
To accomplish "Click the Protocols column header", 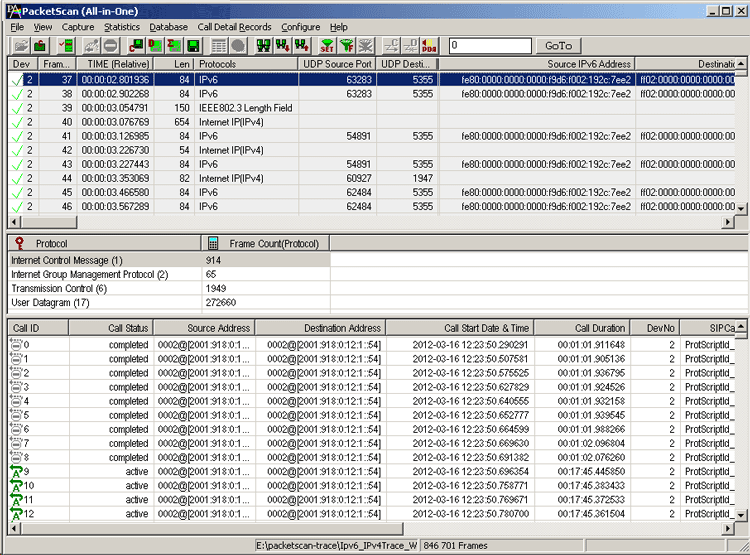I will [246, 64].
